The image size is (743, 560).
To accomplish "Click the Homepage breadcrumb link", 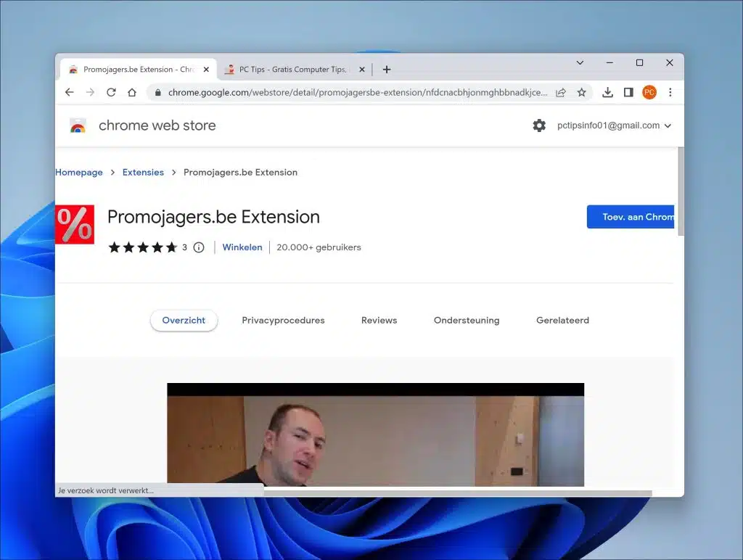I will (79, 173).
